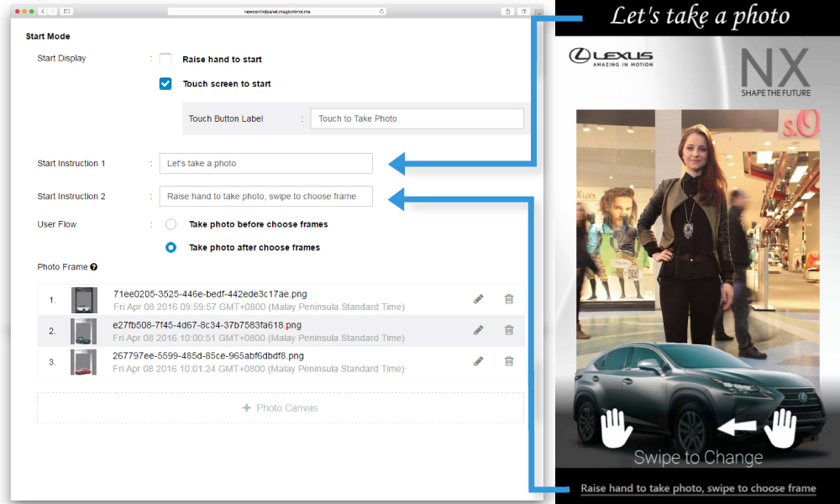This screenshot has width=840, height=504.
Task: Open the second photo frame thumbnail
Action: [84, 331]
